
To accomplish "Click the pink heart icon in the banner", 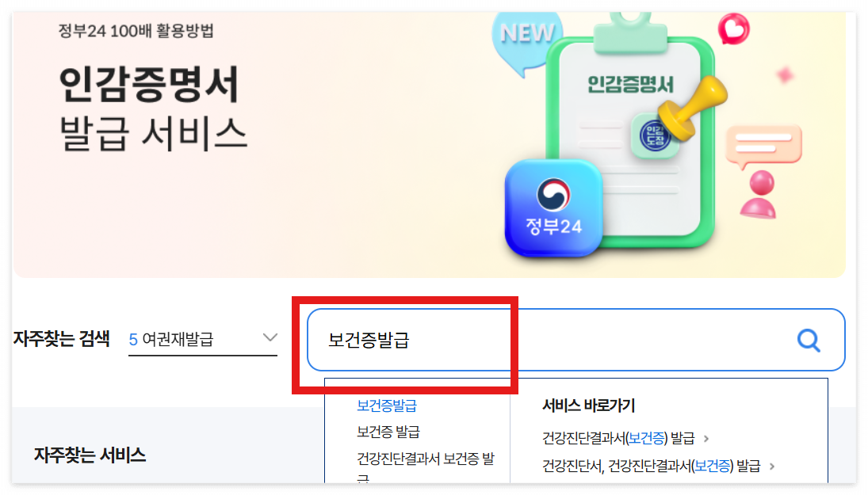I will coord(733,27).
